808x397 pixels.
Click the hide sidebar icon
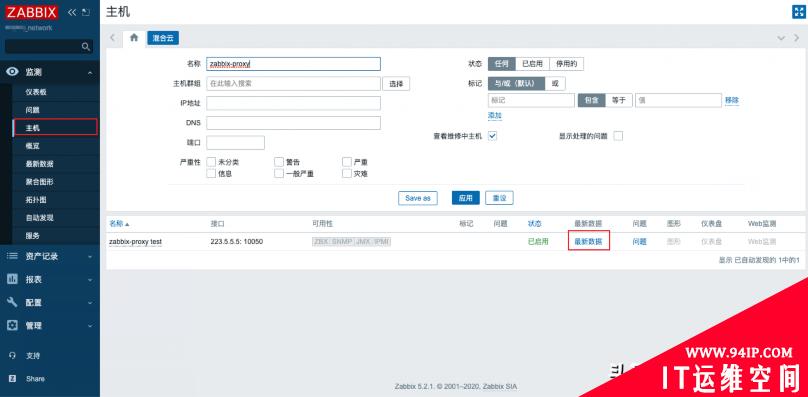click(86, 12)
